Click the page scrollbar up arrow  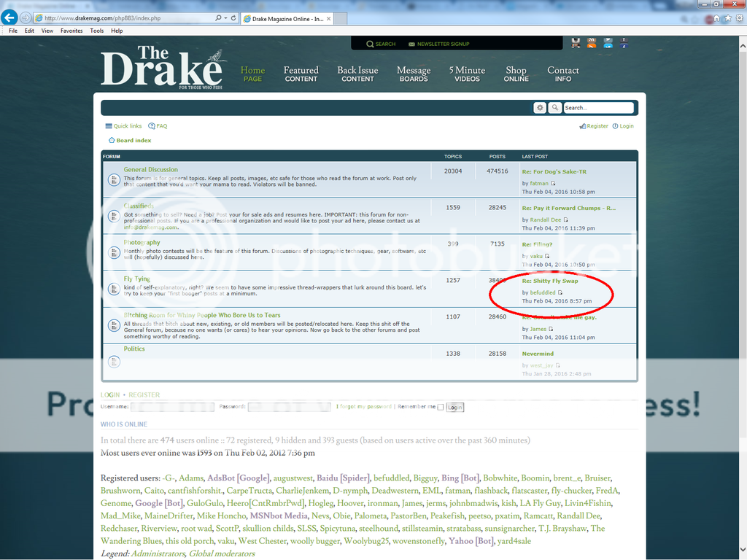point(743,46)
